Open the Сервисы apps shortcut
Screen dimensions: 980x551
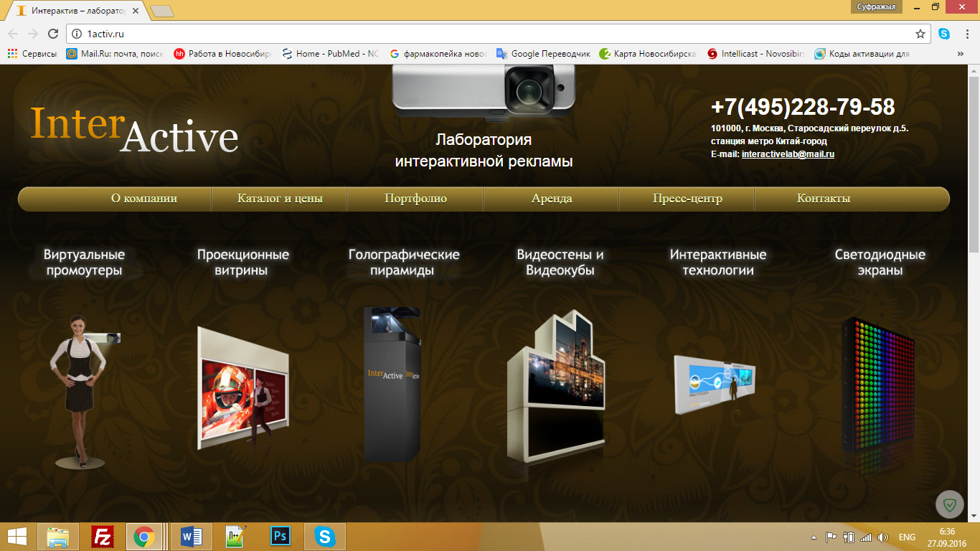click(32, 54)
